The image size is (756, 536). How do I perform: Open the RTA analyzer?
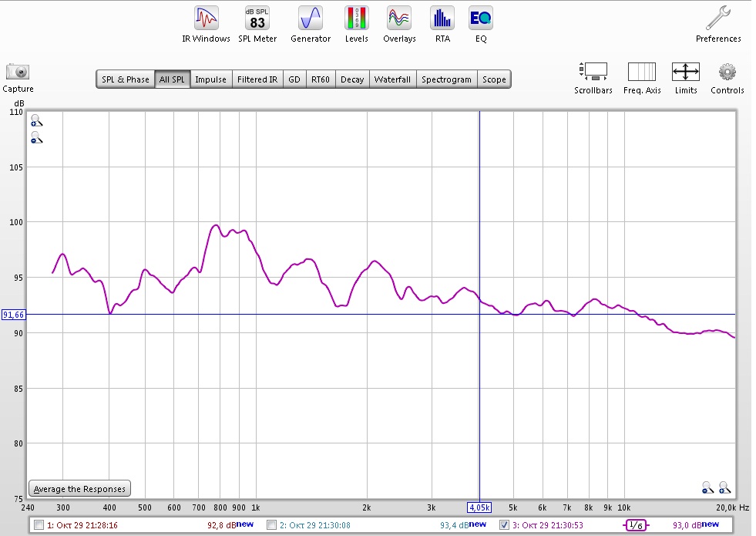pyautogui.click(x=442, y=24)
